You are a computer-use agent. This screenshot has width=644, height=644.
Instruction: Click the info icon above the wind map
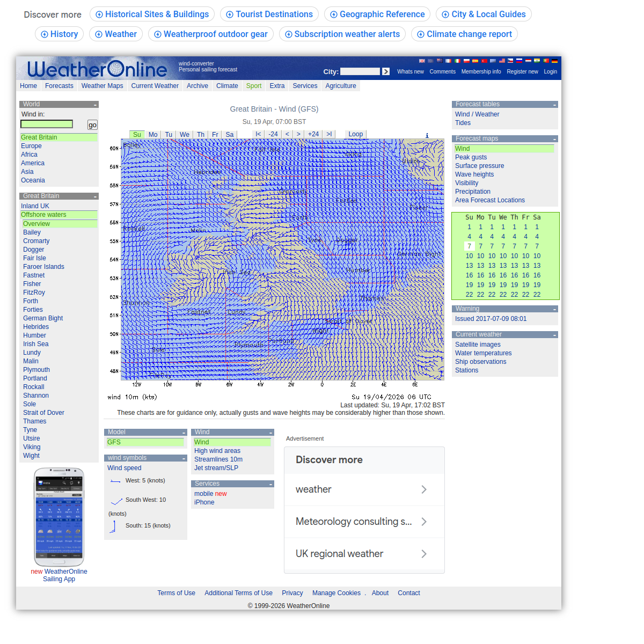pyautogui.click(x=427, y=136)
